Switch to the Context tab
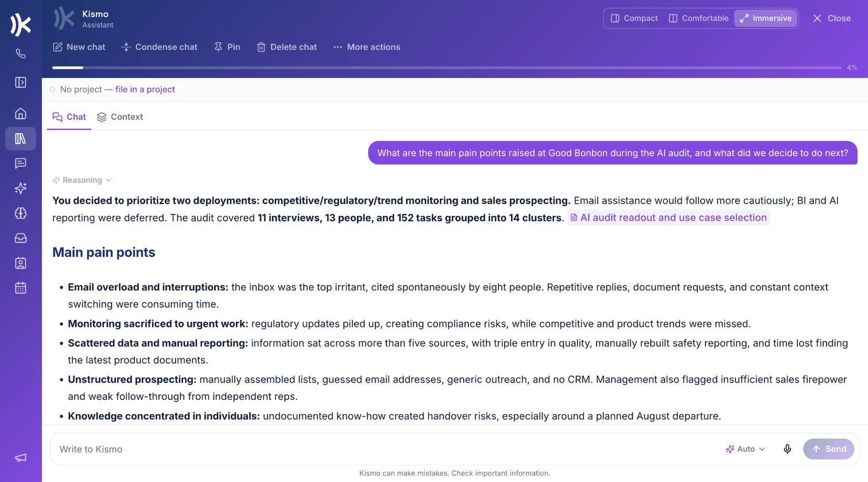The image size is (868, 482). [x=120, y=117]
